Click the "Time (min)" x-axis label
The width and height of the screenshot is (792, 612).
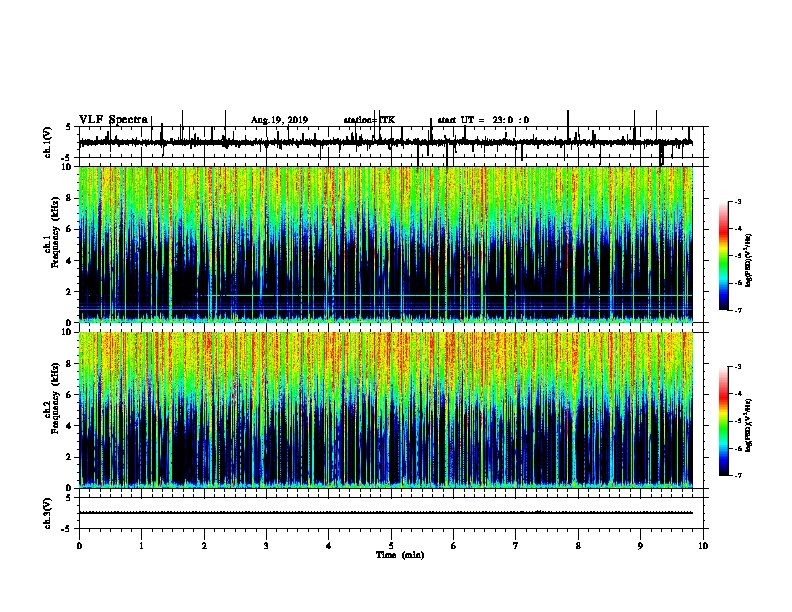coord(400,555)
